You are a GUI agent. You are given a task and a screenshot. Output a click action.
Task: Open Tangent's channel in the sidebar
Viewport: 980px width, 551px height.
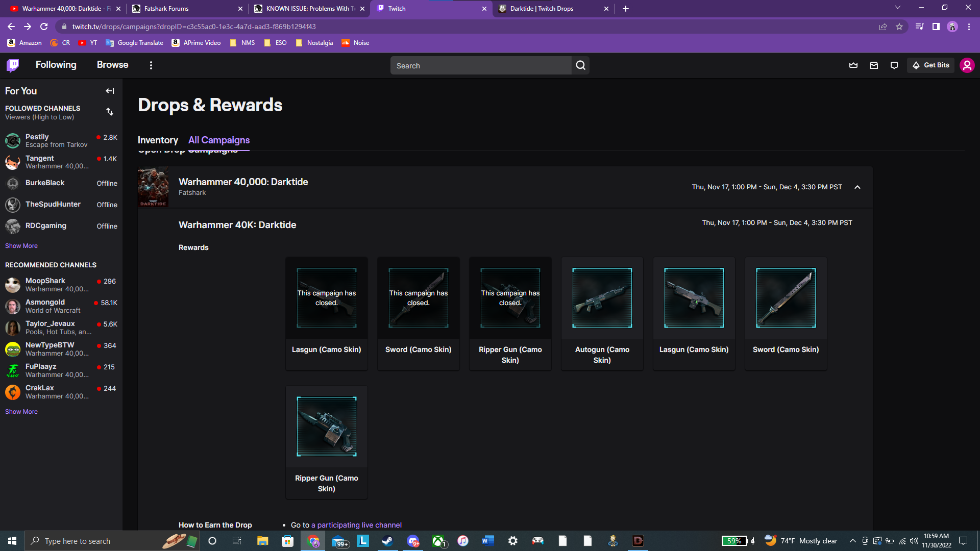[x=61, y=162]
